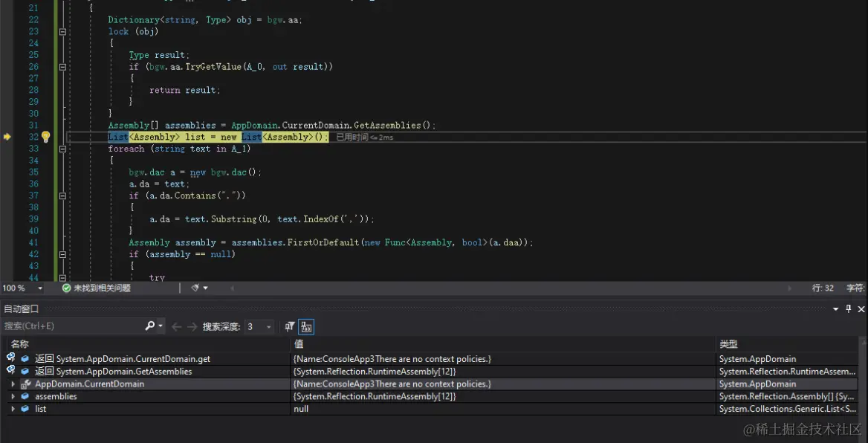Select the 返回 System.AppDomain.CurrentDomain.get row name
Viewport: 868px width, 443px height.
(x=123, y=359)
